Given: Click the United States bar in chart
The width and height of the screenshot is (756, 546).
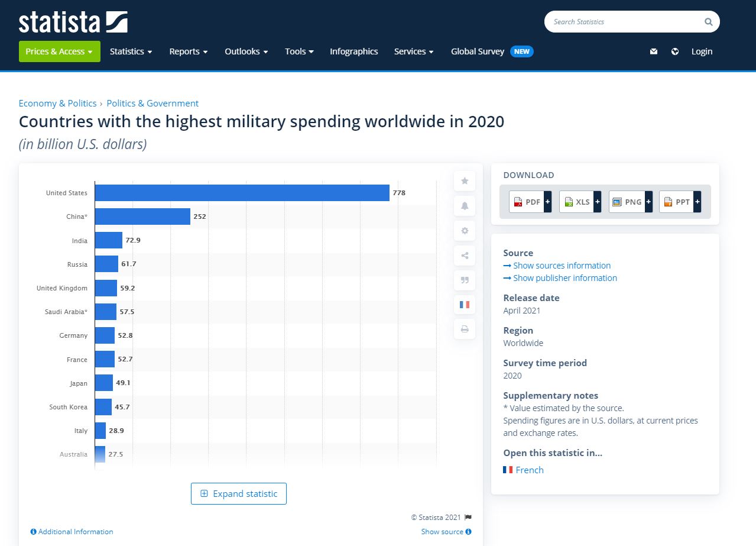Looking at the screenshot, I should 242,193.
